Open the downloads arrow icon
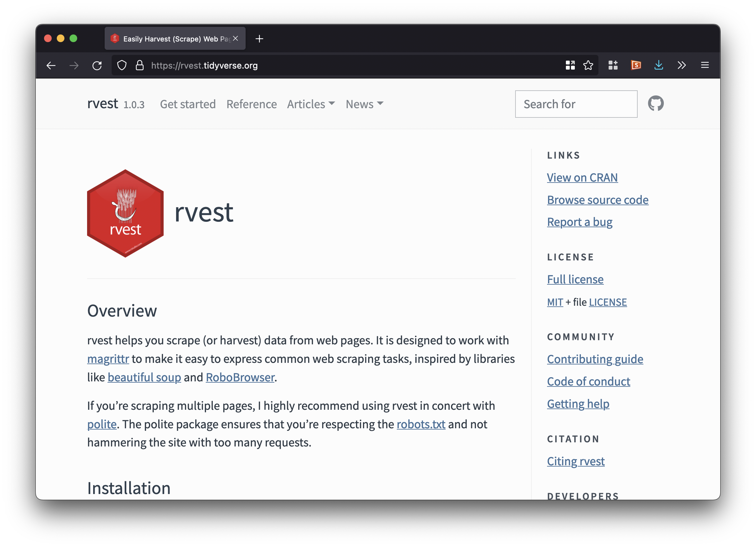This screenshot has width=756, height=547. tap(658, 65)
